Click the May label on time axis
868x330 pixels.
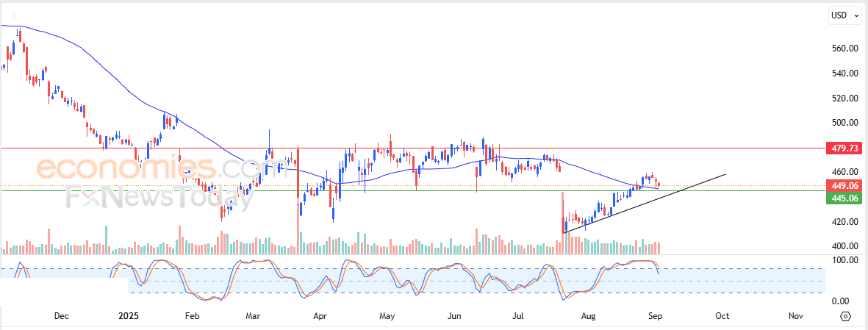point(387,316)
